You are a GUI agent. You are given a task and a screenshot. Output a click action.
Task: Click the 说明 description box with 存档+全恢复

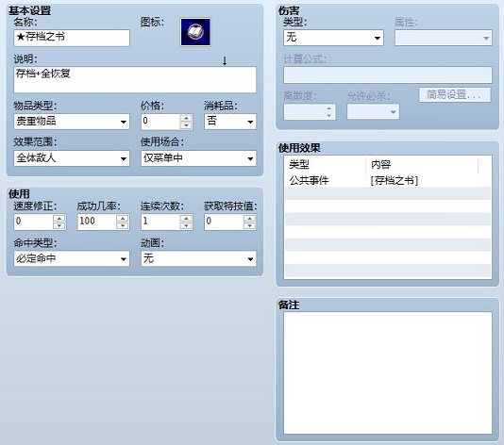click(x=135, y=79)
